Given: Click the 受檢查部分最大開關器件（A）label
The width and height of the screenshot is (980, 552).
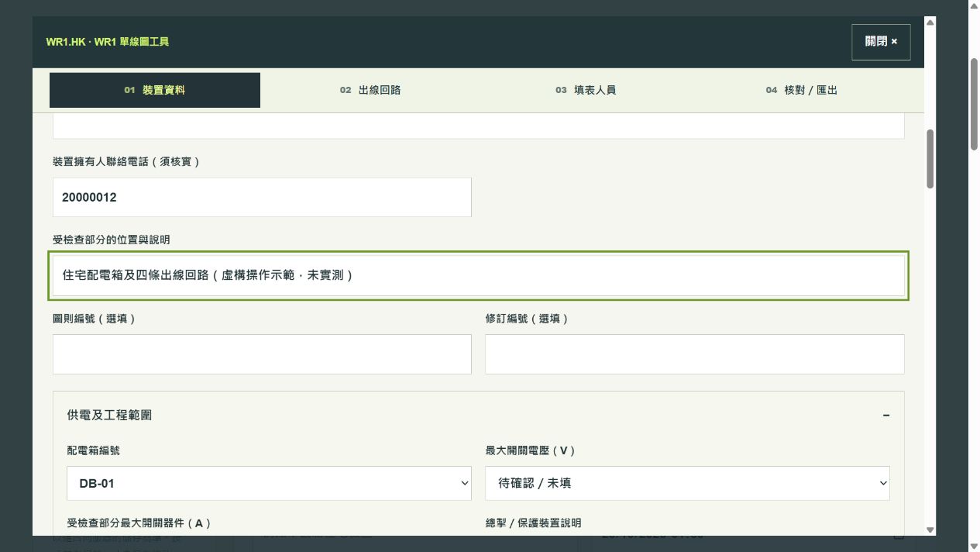Looking at the screenshot, I should click(x=139, y=523).
